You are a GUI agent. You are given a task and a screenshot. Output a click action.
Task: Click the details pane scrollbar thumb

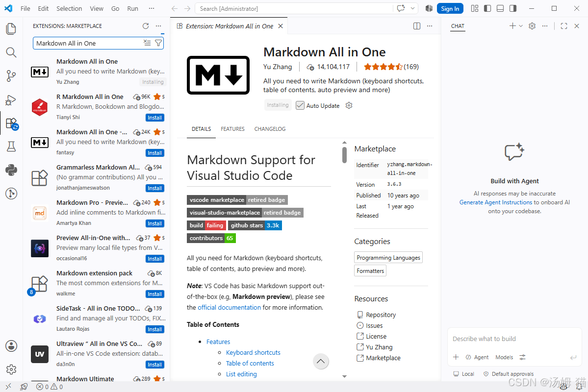[344, 155]
